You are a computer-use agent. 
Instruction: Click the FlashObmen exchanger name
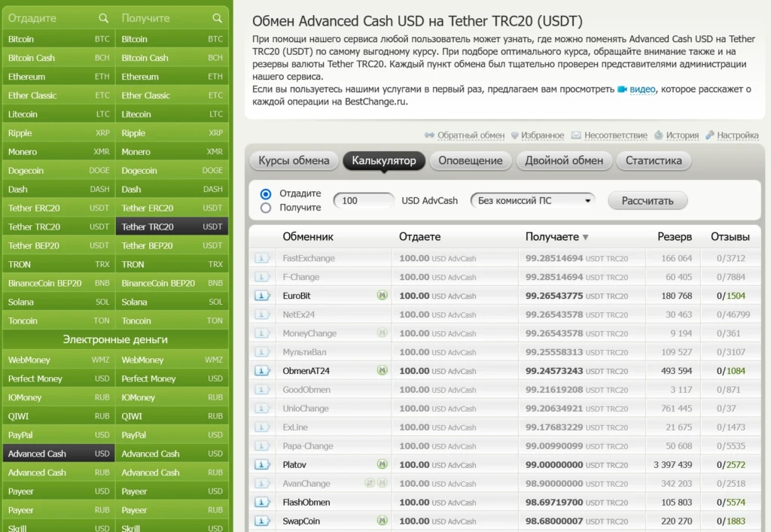point(306,503)
